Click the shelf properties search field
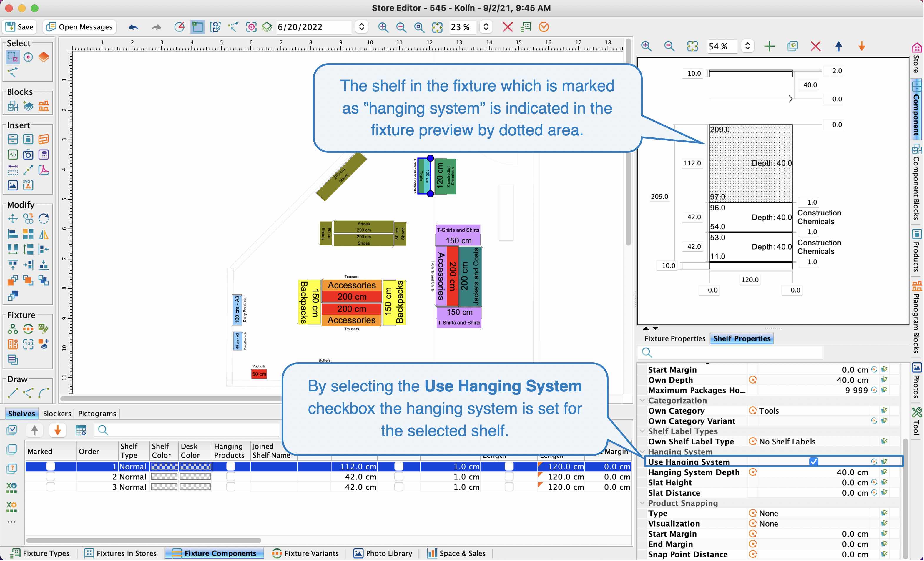The height and width of the screenshot is (561, 924). [x=730, y=353]
